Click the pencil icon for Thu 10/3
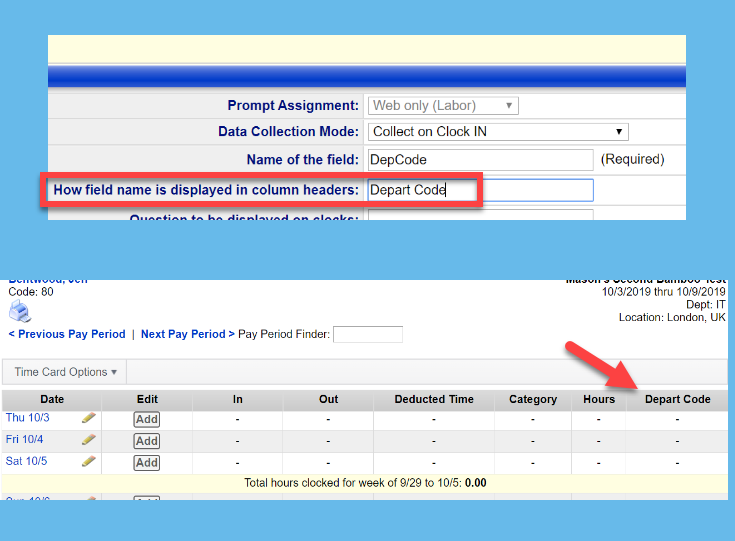 coord(89,418)
